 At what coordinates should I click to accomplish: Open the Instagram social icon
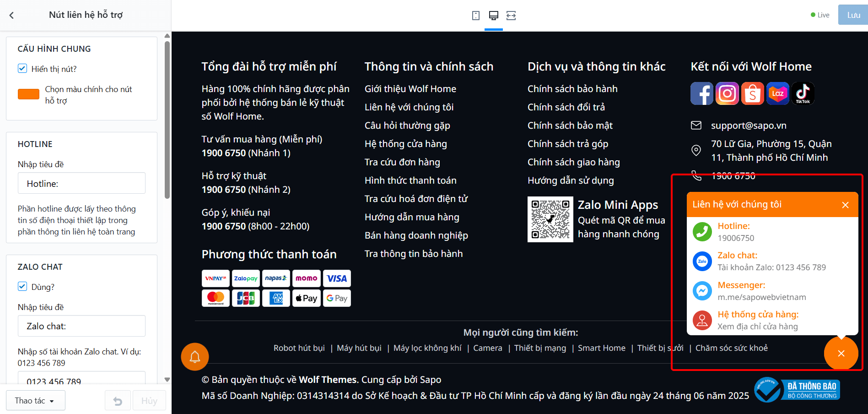click(727, 93)
